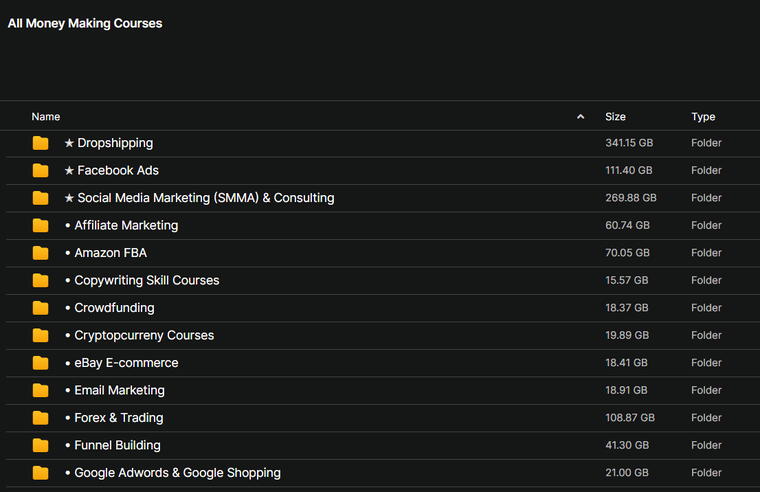Image resolution: width=760 pixels, height=492 pixels.
Task: Click the Facebook Ads folder icon
Action: tap(40, 171)
